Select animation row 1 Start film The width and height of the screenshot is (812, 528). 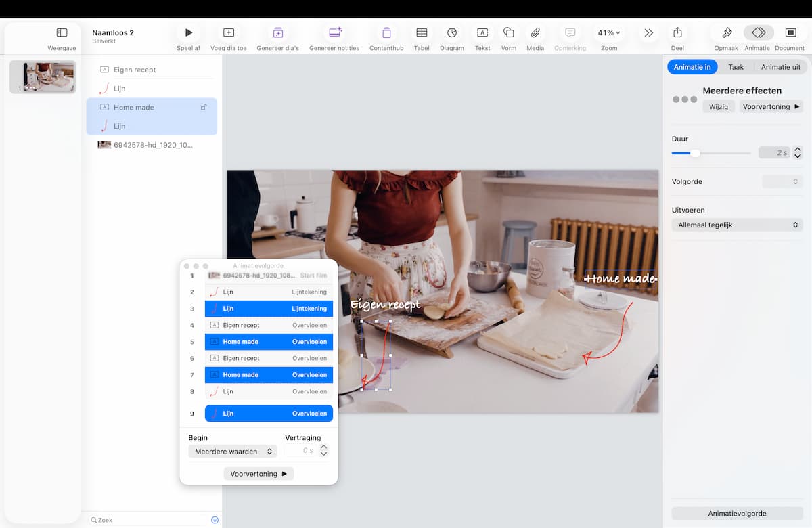(269, 276)
